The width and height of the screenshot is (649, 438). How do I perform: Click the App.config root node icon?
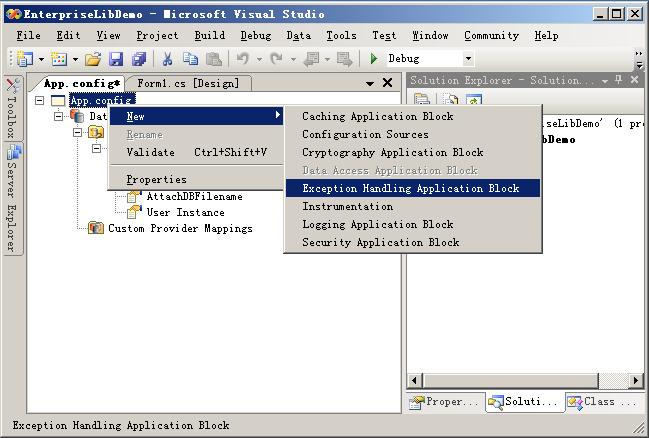point(58,100)
